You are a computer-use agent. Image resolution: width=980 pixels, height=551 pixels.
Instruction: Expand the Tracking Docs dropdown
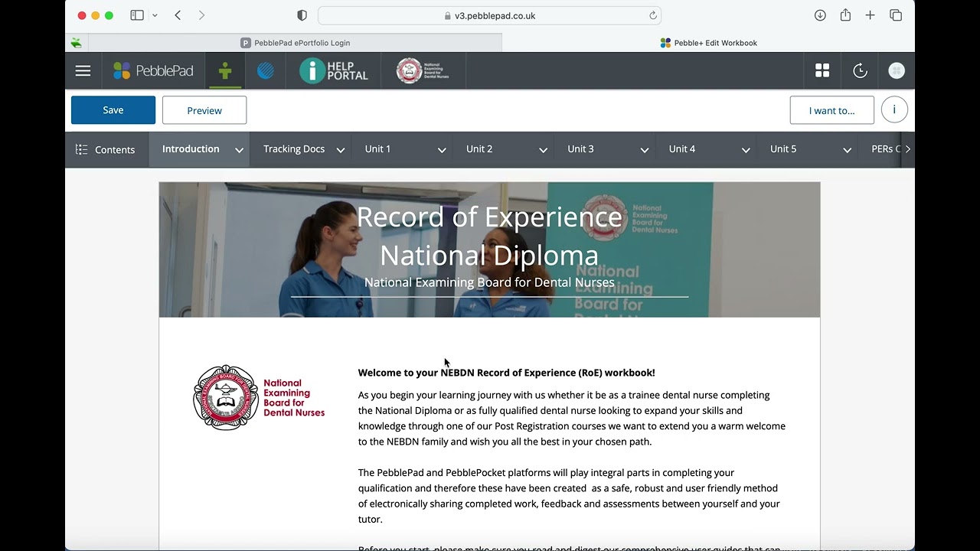tap(341, 150)
